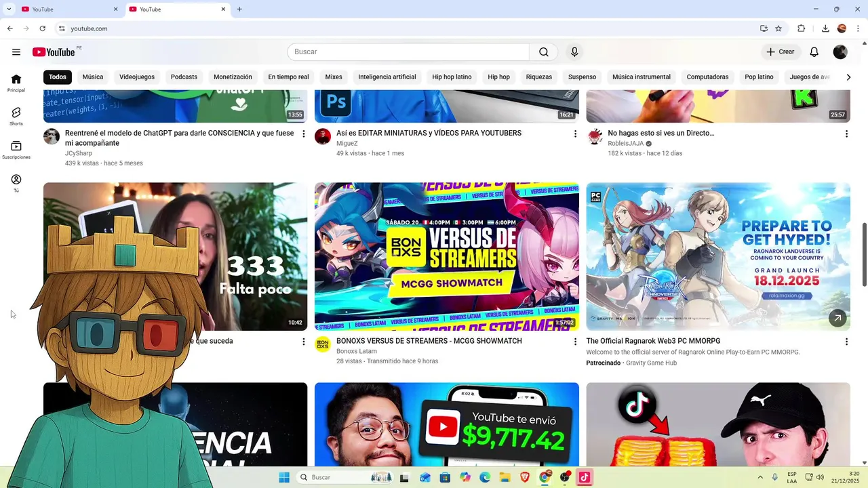
Task: Open the notifications bell
Action: pyautogui.click(x=814, y=52)
